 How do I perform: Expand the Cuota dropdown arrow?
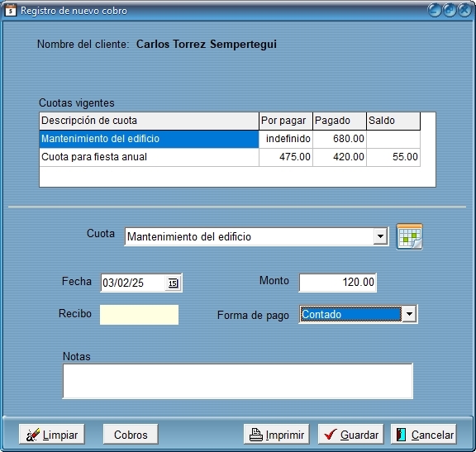[x=380, y=236]
